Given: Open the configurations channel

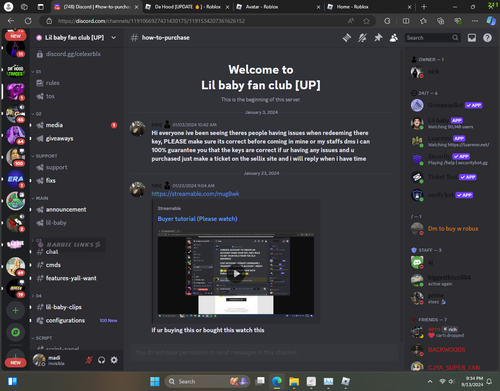Looking at the screenshot, I should pyautogui.click(x=77, y=321).
